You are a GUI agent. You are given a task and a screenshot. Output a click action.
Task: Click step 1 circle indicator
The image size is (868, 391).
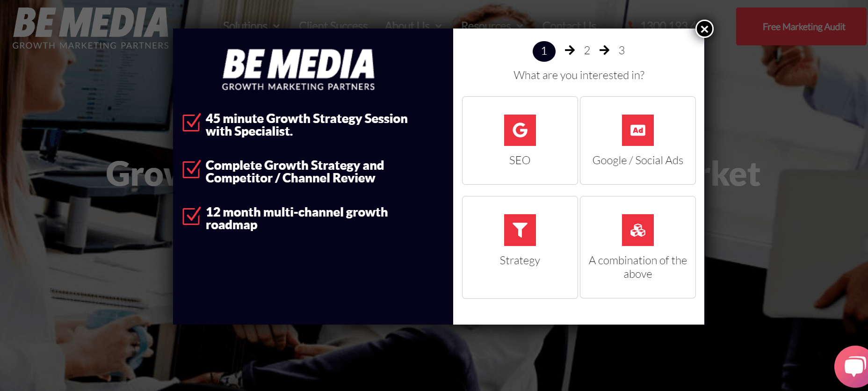click(x=544, y=51)
